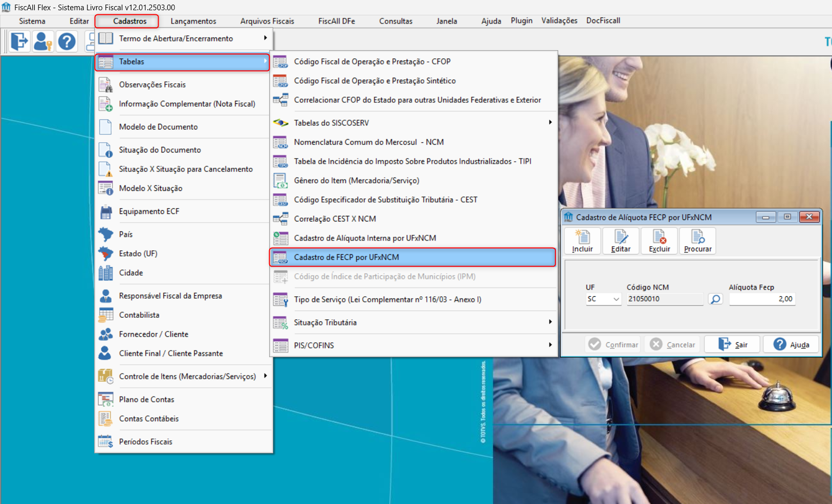Expand Situação Tributária submenu arrow
The image size is (832, 504).
click(x=550, y=322)
